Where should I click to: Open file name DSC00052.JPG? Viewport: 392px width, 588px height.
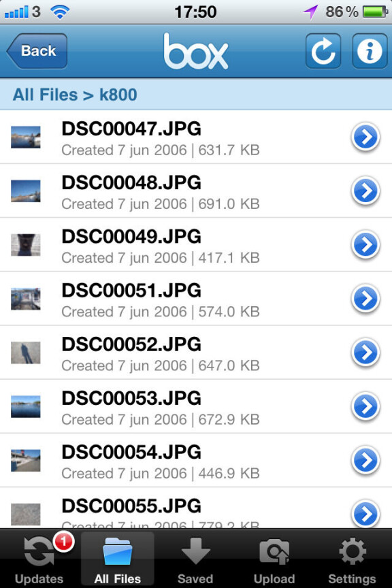[131, 344]
